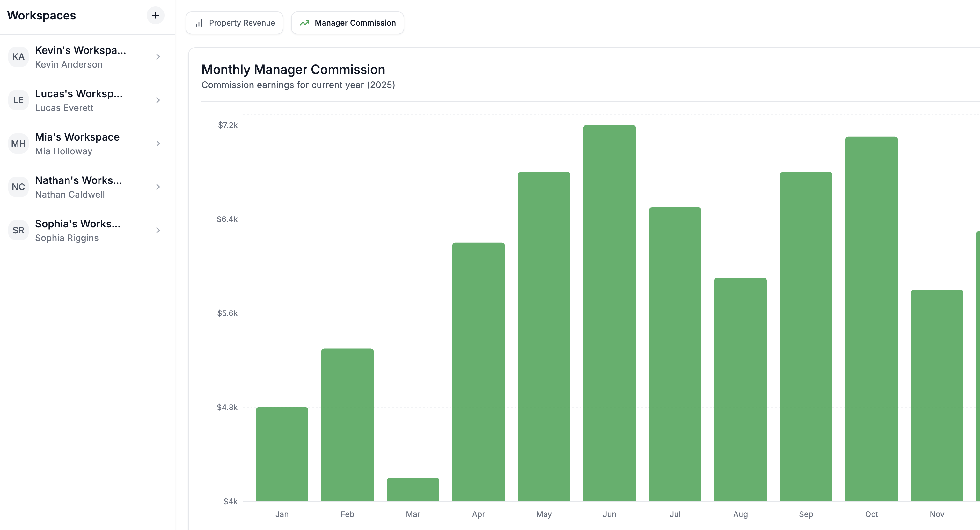Click the SR avatar for Sophia Riggins
The height and width of the screenshot is (530, 980).
[x=18, y=231]
